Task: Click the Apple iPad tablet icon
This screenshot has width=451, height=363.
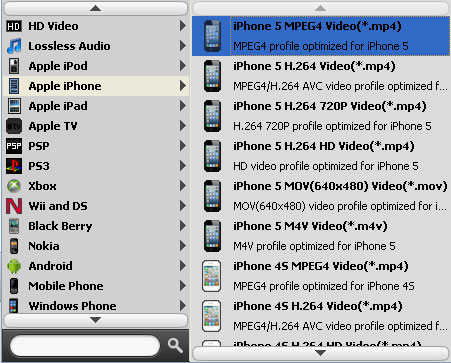Action: [x=14, y=106]
